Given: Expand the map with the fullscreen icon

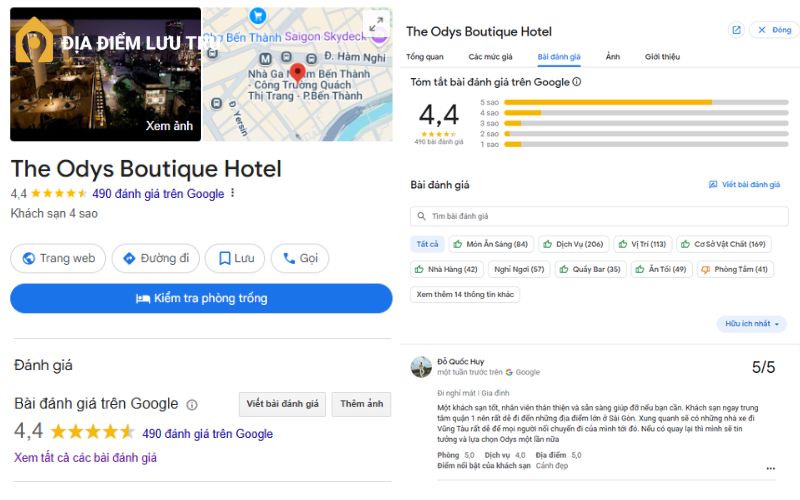Looking at the screenshot, I should pos(376,24).
